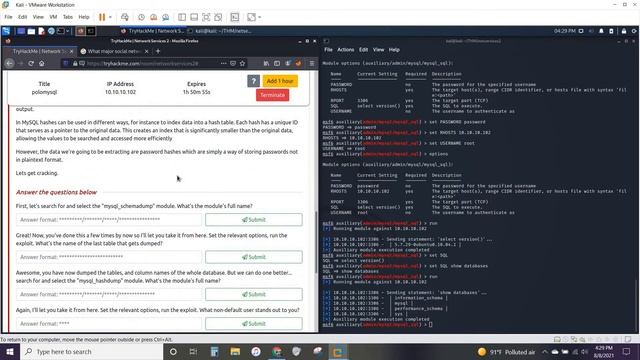
Task: Open a new Firefox tab
Action: 158,51
